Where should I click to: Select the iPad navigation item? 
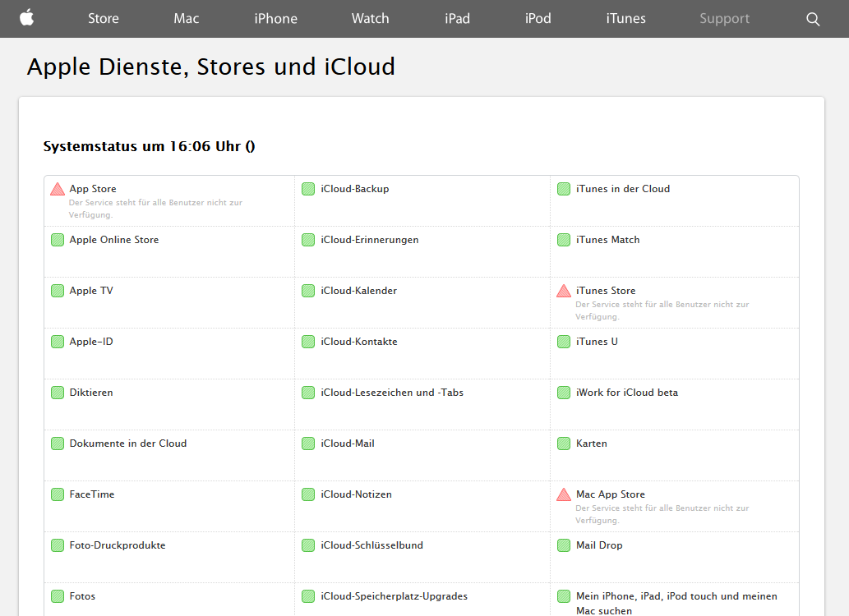[x=457, y=18]
